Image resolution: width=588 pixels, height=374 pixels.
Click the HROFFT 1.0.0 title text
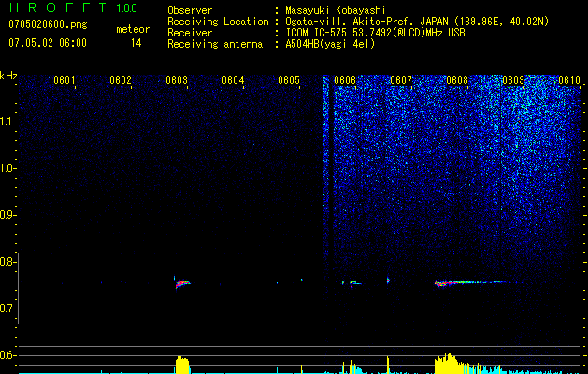73,7
